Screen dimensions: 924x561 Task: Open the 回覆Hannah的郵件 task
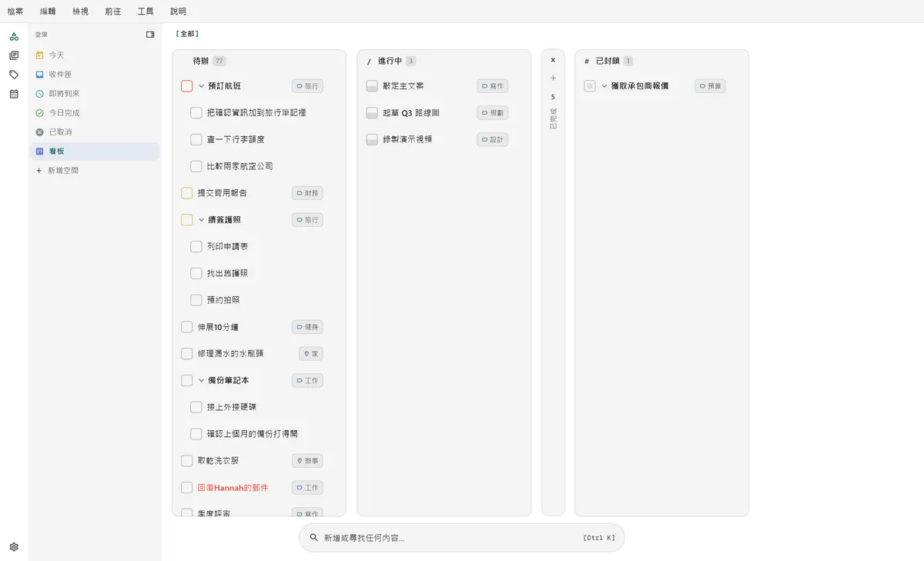coord(233,488)
